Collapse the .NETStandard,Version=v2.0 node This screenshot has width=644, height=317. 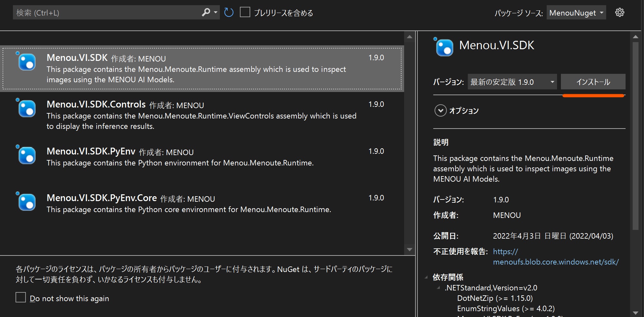pos(438,288)
